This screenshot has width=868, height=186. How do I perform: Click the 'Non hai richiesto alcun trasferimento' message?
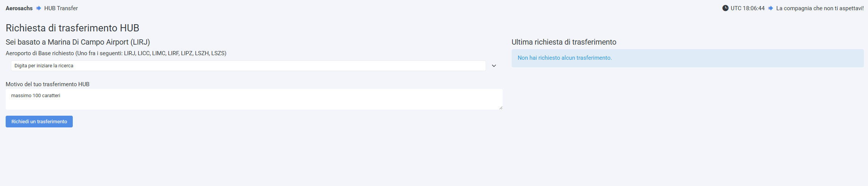564,58
